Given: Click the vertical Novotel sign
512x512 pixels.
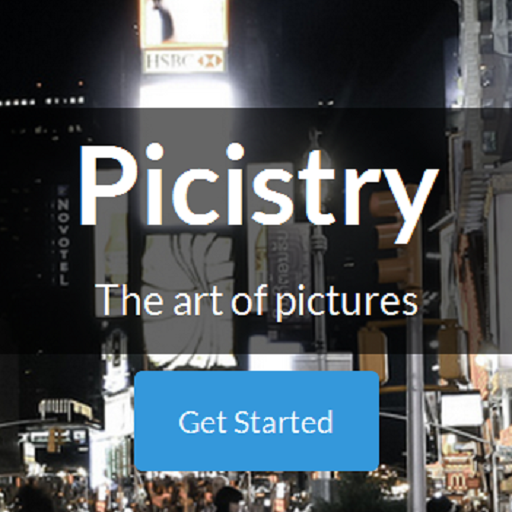Looking at the screenshot, I should [x=63, y=236].
